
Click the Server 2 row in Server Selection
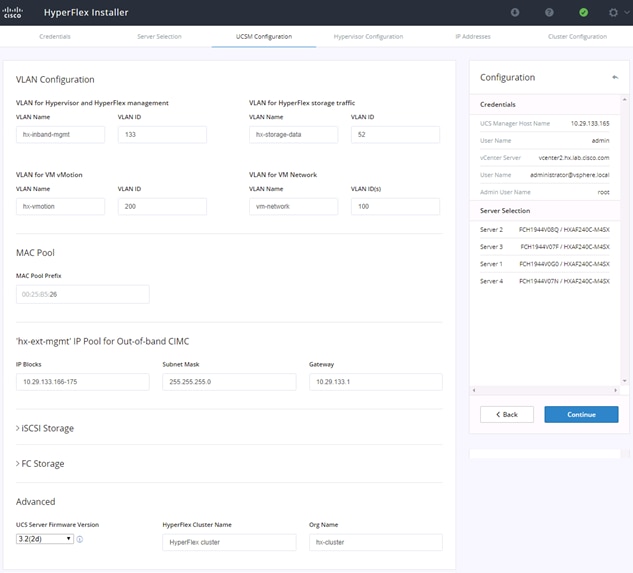point(545,229)
